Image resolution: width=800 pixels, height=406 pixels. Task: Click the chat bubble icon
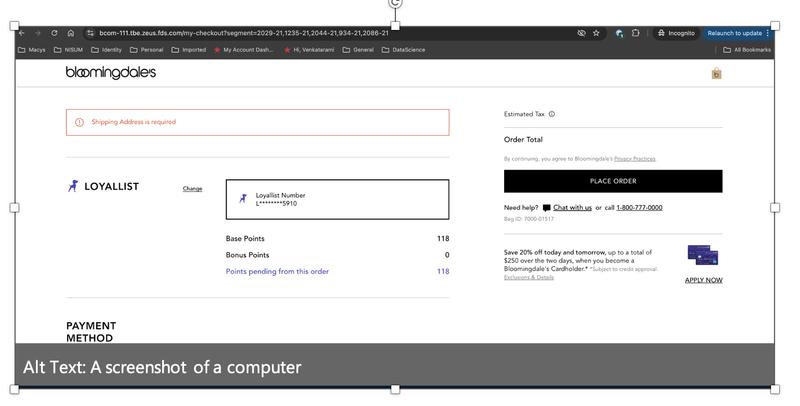tap(546, 208)
